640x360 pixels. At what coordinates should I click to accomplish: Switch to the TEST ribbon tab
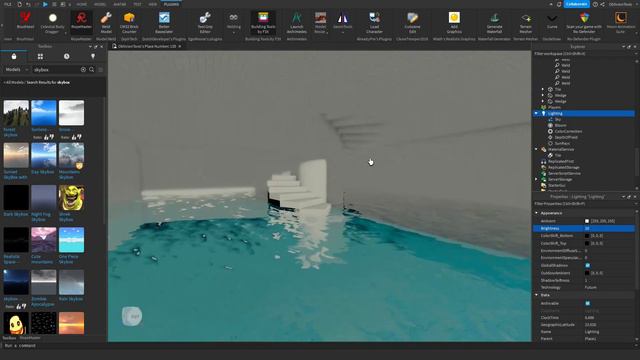pos(138,4)
